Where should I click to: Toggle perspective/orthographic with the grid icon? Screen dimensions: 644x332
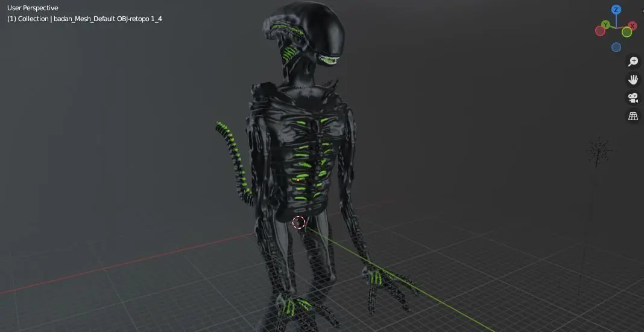pos(633,116)
